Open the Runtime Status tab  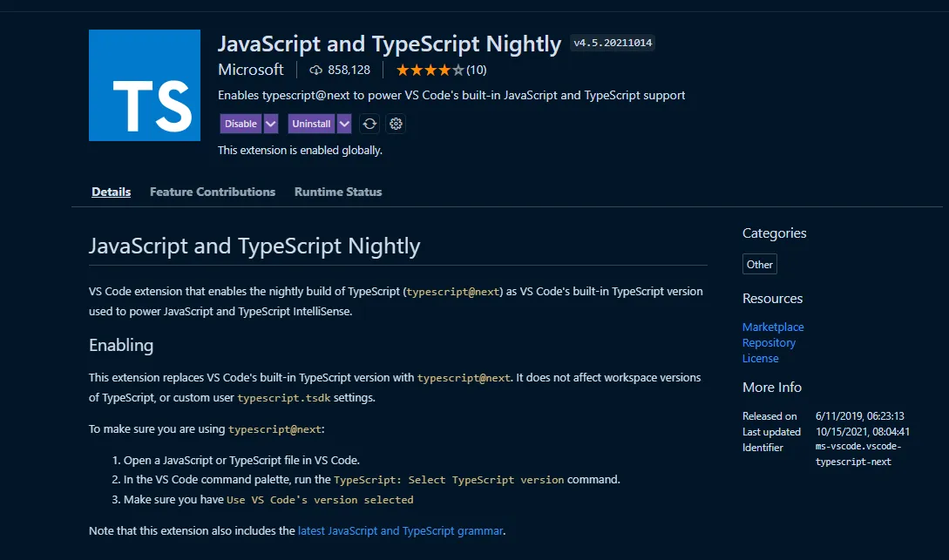(x=338, y=192)
